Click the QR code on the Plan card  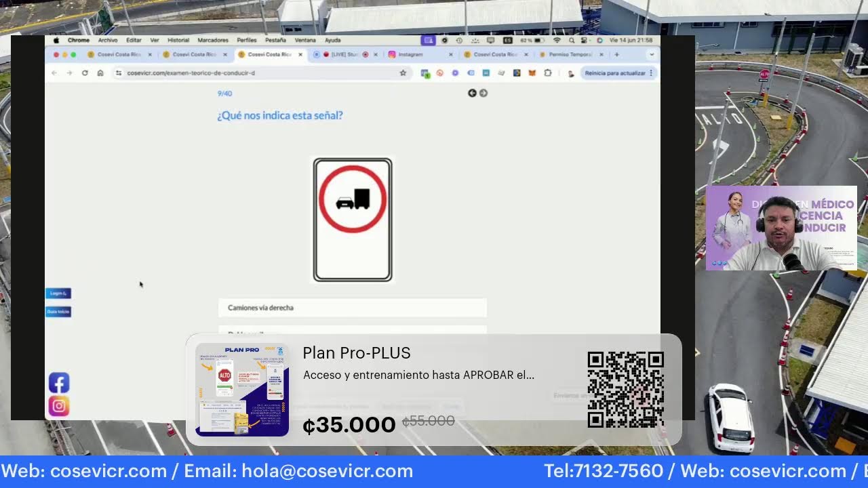pyautogui.click(x=625, y=390)
